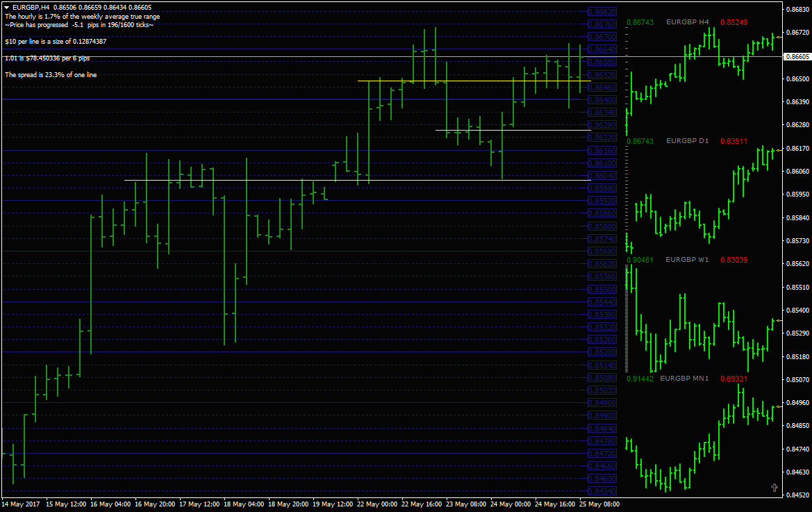
Task: Click 0.85400 on the right price axis
Action: (x=797, y=310)
